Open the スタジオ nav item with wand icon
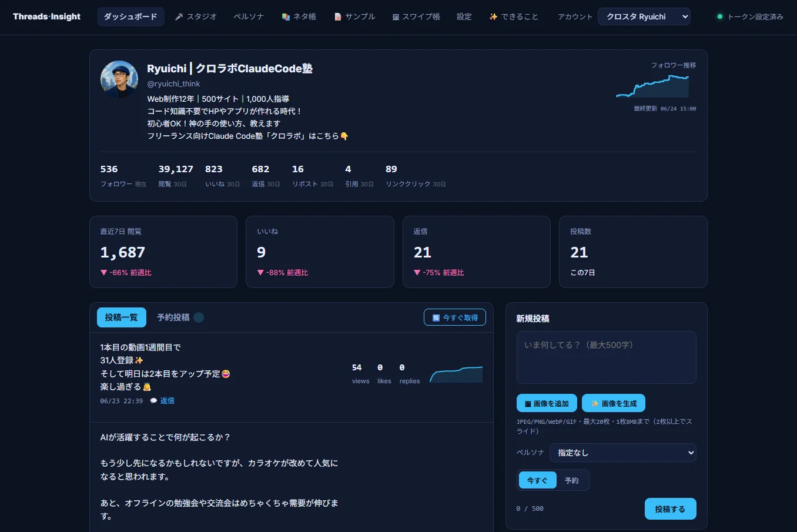This screenshot has height=532, width=797. pyautogui.click(x=196, y=16)
